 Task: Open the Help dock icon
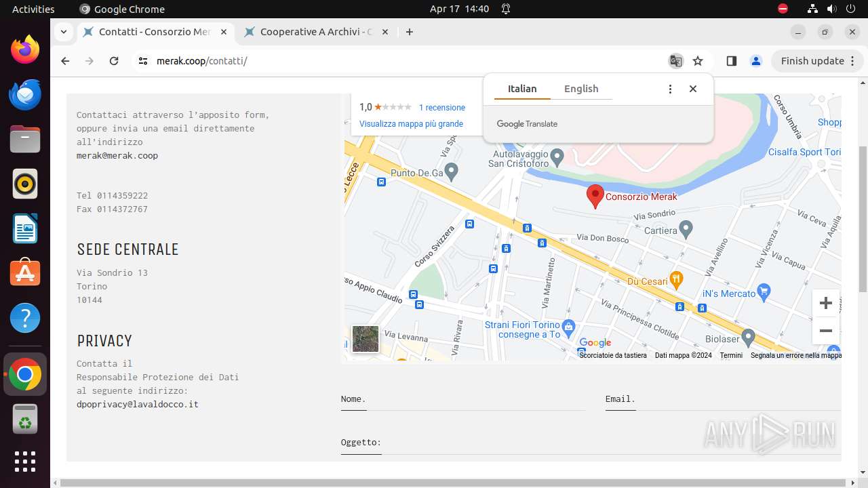click(x=25, y=318)
